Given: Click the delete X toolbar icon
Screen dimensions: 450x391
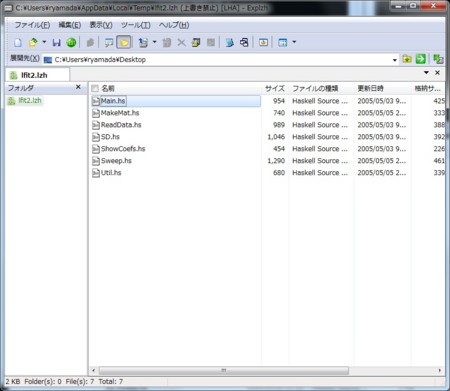Looking at the screenshot, I should (x=181, y=42).
